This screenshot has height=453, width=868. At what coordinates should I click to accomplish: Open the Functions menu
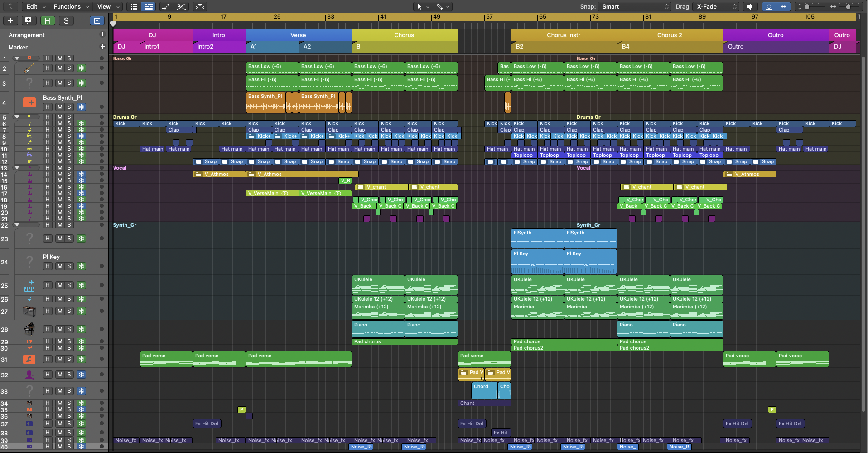(x=67, y=6)
